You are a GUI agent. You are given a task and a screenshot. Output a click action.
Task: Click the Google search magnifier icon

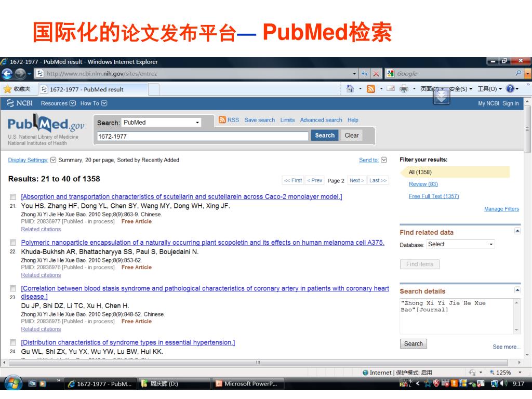[518, 73]
